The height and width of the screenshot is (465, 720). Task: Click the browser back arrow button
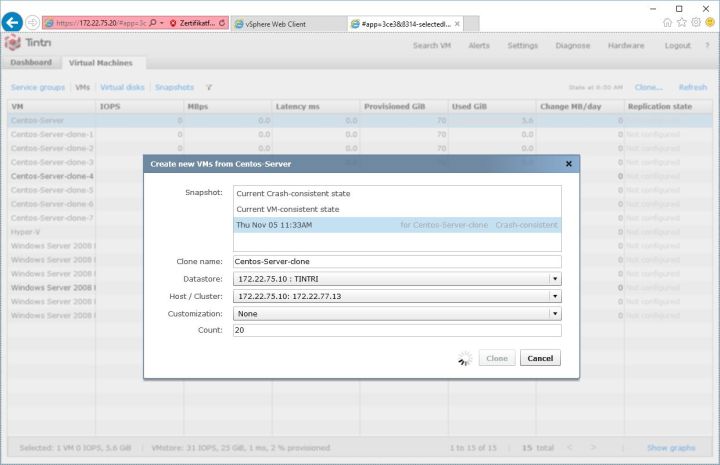point(12,22)
